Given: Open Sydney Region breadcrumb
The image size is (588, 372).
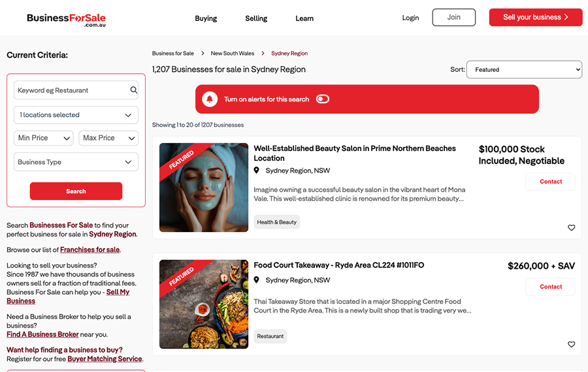Looking at the screenshot, I should pyautogui.click(x=289, y=54).
